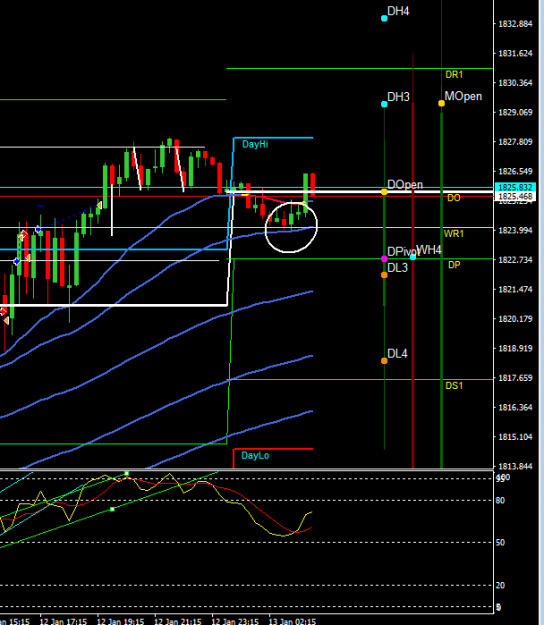Screen dimensions: 544x625
Task: Select upper square handle on oscillator green trendline
Action: [x=127, y=474]
